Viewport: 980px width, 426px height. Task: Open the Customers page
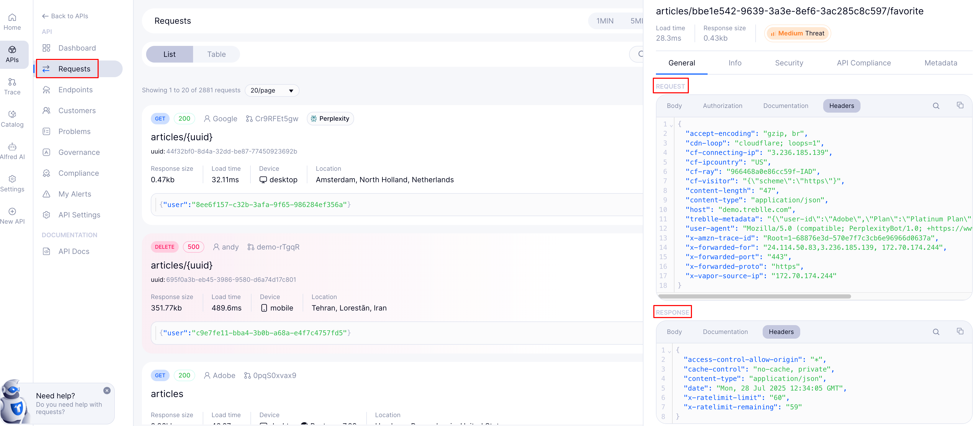point(77,111)
